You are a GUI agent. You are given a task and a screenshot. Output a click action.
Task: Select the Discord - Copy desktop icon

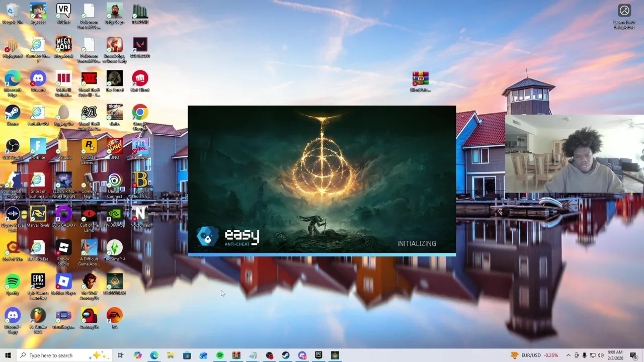coord(13,321)
